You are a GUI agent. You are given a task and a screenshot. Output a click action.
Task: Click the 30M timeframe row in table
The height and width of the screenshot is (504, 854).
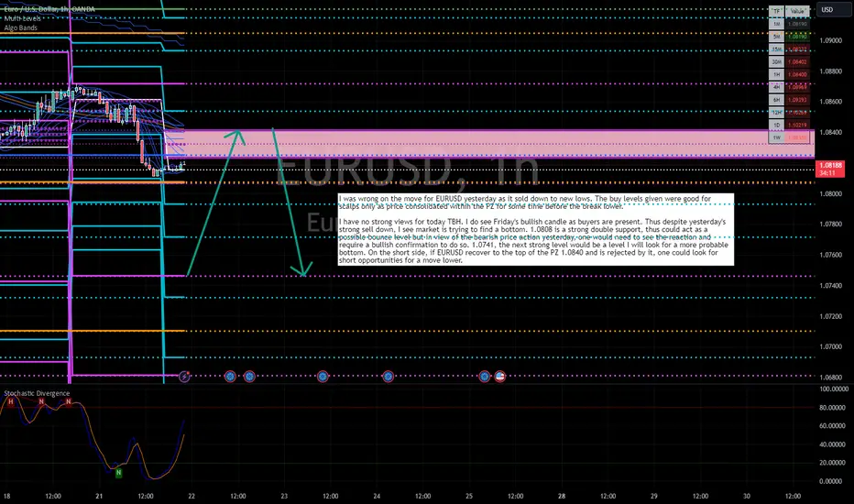tap(789, 61)
